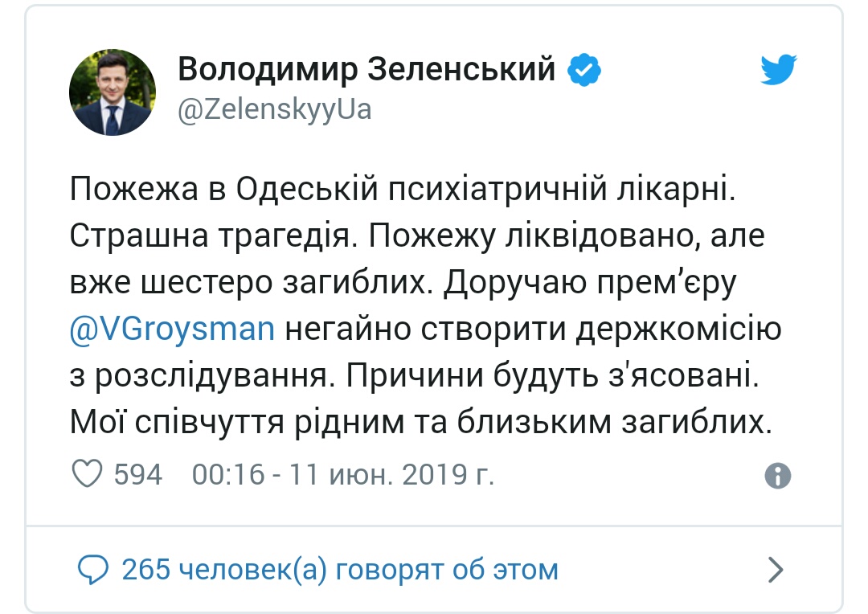Click the word 'держкомісію' in the tweet
The image size is (868, 614).
click(x=678, y=329)
